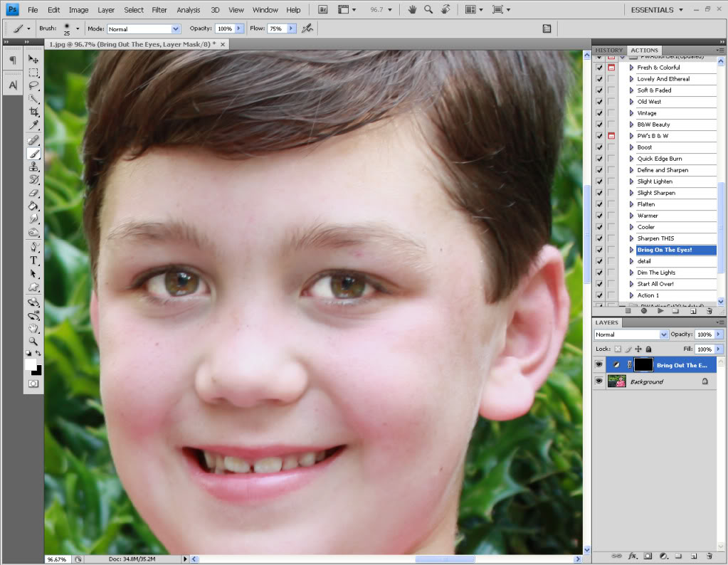Open the Filter menu

159,10
